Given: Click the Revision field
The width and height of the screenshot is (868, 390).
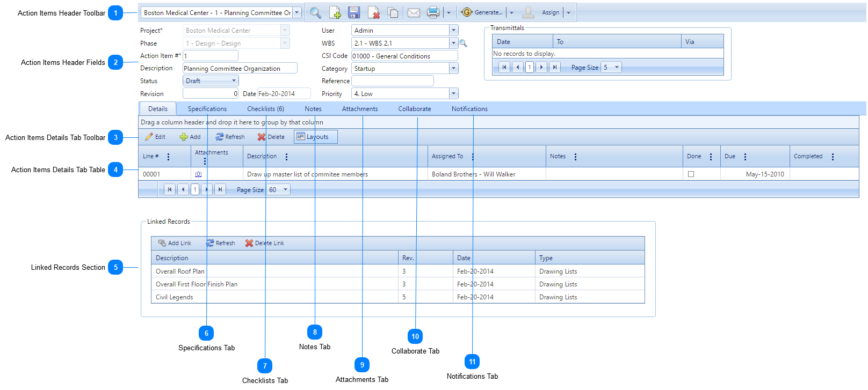Looking at the screenshot, I should [x=211, y=93].
